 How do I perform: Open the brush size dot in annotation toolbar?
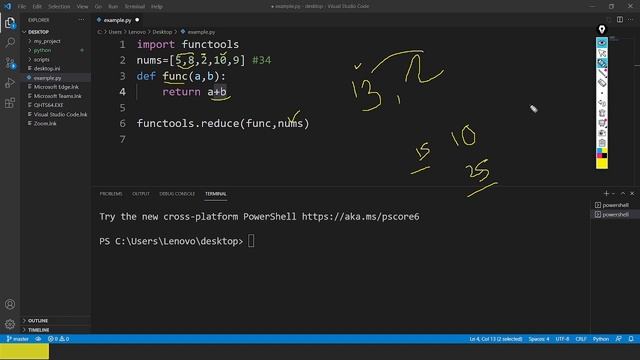[x=602, y=93]
